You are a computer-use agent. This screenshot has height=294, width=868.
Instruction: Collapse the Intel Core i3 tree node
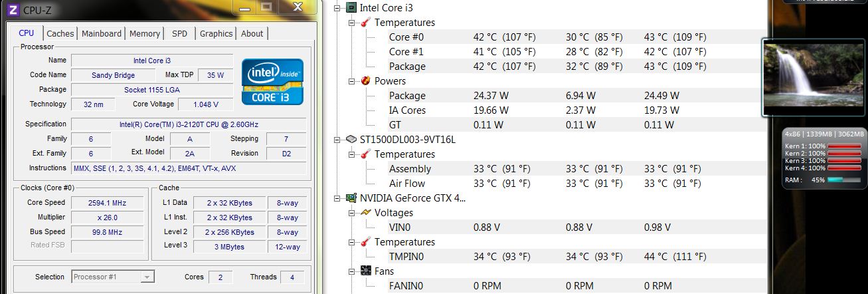338,8
